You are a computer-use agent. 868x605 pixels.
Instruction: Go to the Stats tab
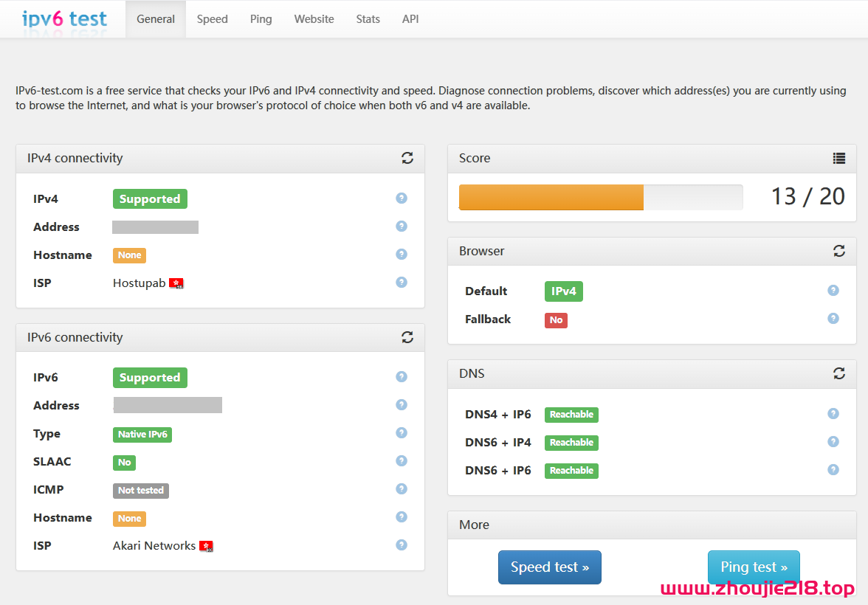[x=368, y=19]
